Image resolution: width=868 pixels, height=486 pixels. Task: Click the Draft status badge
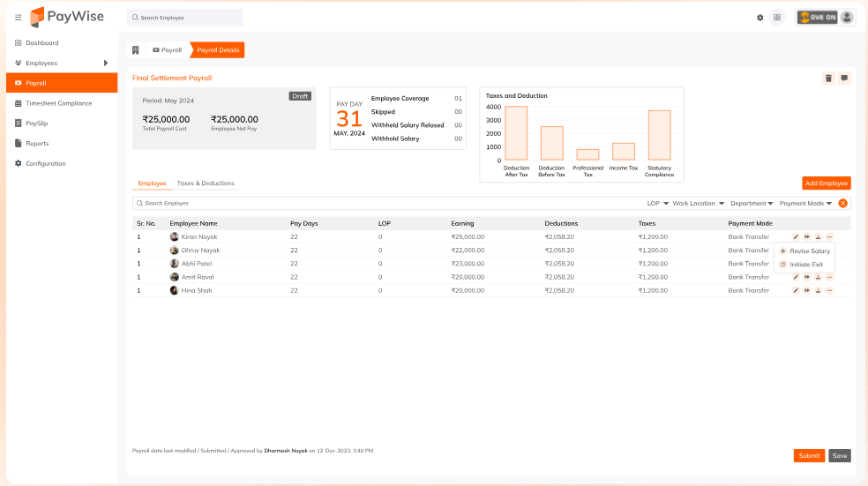click(300, 96)
